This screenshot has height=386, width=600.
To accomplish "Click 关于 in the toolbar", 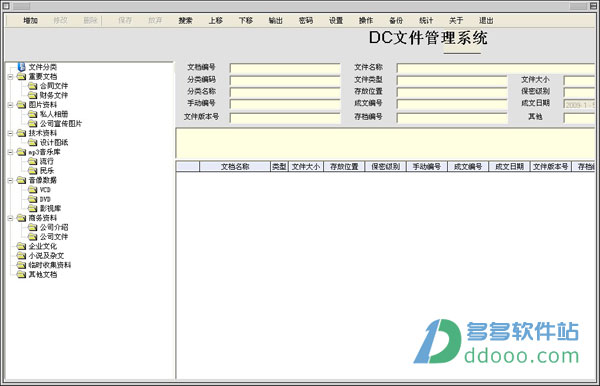I will [x=456, y=21].
